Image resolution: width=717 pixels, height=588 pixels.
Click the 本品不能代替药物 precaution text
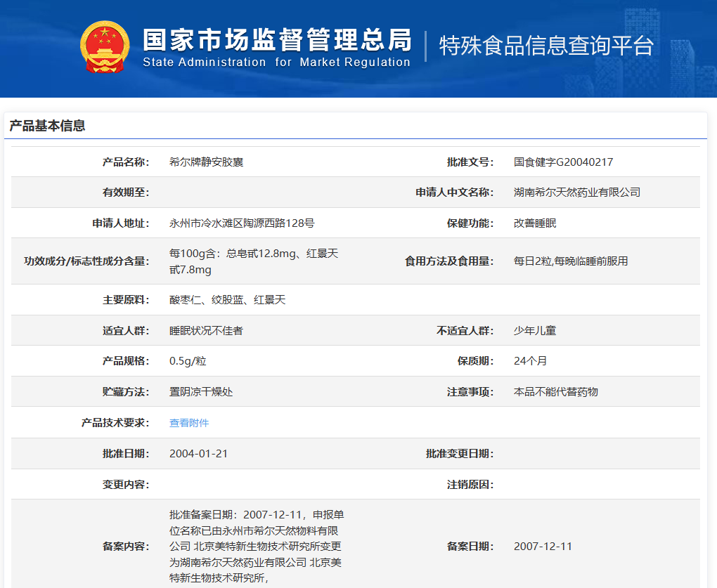[x=555, y=392]
